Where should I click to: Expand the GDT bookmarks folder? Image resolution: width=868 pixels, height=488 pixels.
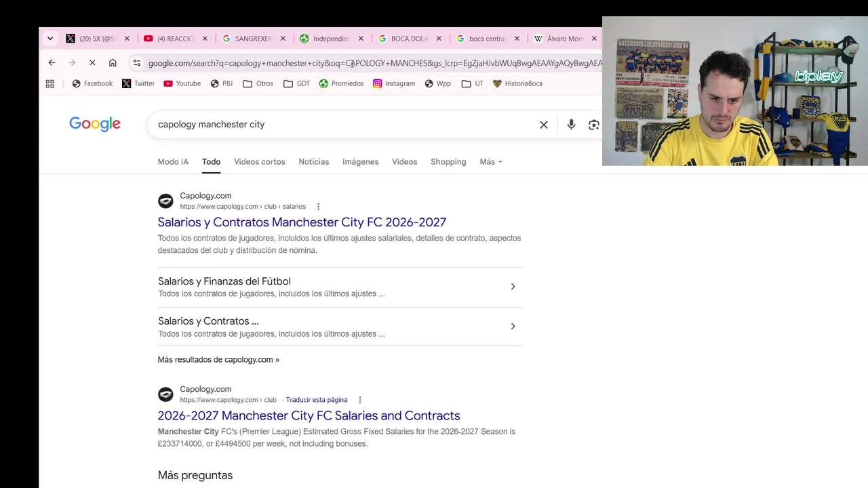tap(296, 83)
